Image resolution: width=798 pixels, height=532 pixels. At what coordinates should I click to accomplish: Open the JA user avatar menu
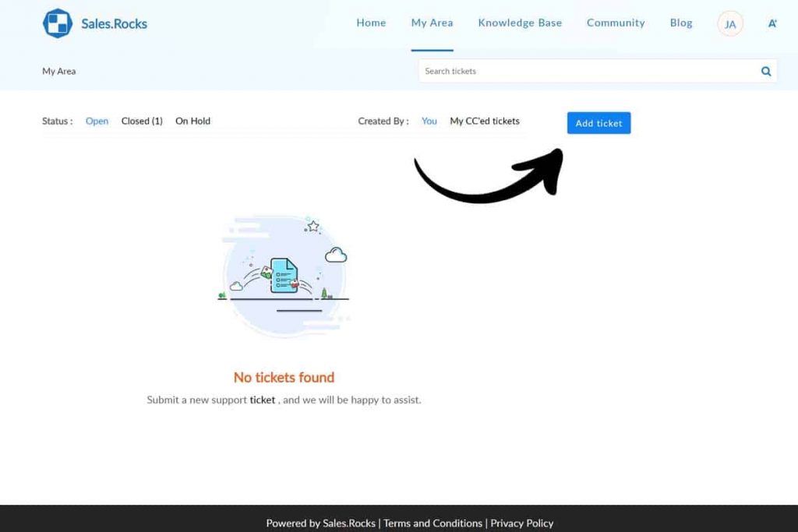(730, 24)
